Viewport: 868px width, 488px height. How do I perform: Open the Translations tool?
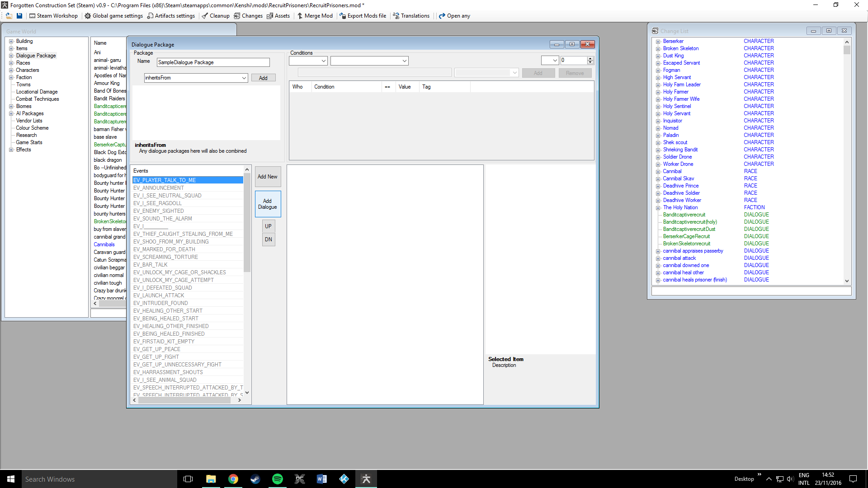tap(411, 16)
